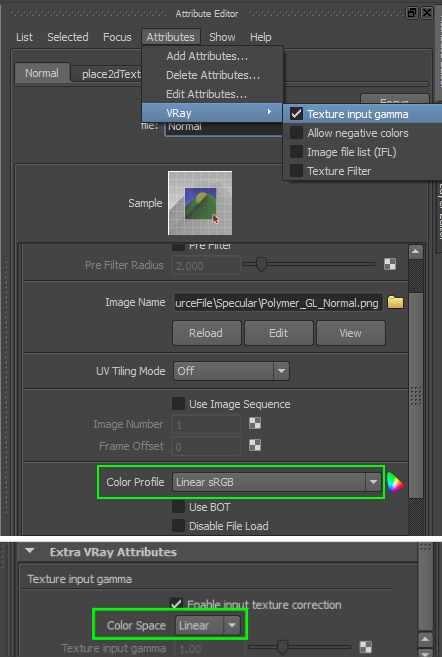Open the Color Profile dropdown
The height and width of the screenshot is (658, 442).
pyautogui.click(x=277, y=482)
